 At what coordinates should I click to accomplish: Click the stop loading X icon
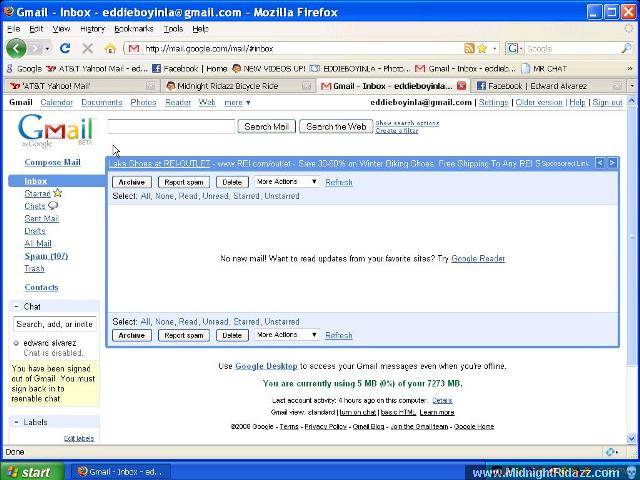click(x=87, y=49)
